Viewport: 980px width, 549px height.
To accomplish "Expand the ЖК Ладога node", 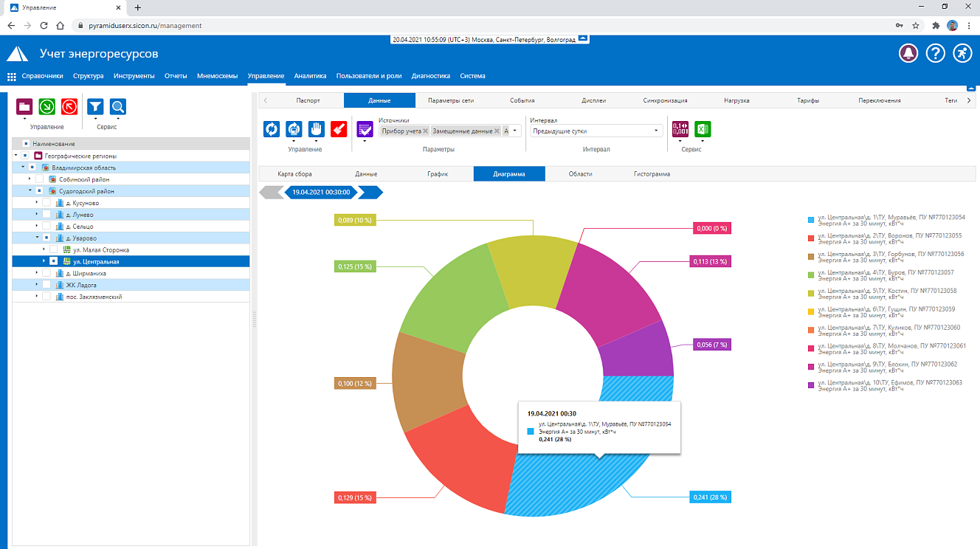I will coord(37,285).
